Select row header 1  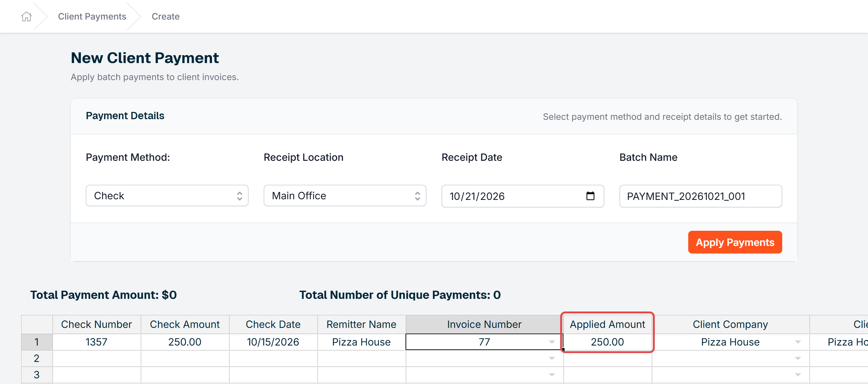[37, 342]
